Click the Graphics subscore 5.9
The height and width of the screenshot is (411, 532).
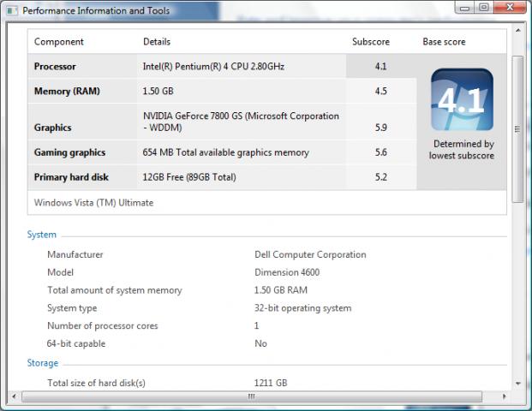(x=380, y=128)
